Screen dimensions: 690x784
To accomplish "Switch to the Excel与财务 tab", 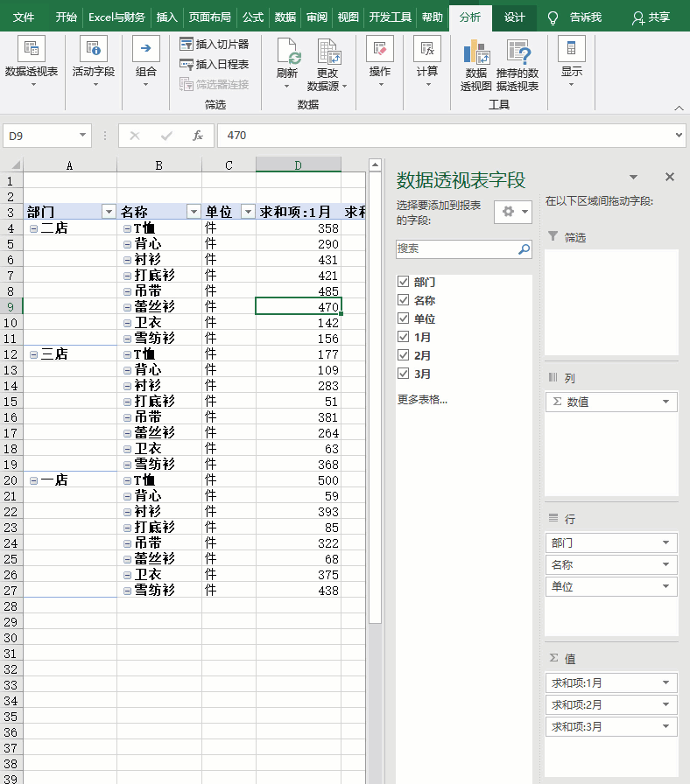I will click(x=116, y=17).
